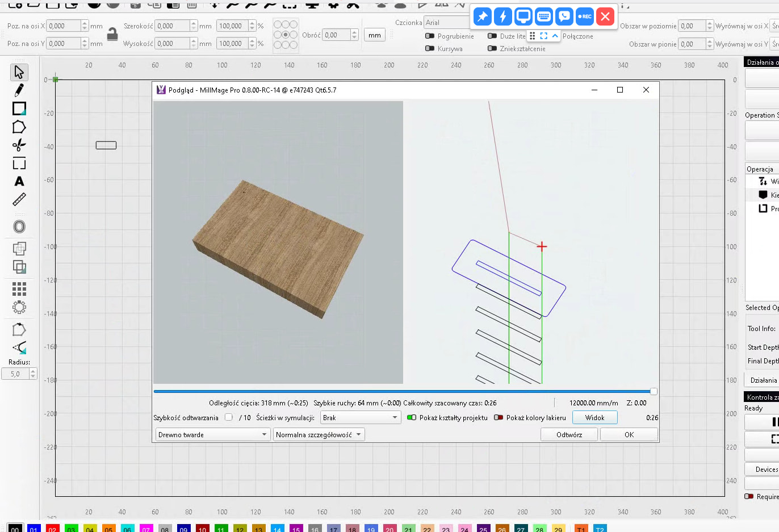This screenshot has height=532, width=779.
Task: Click the preview playback progress slider
Action: [403, 391]
